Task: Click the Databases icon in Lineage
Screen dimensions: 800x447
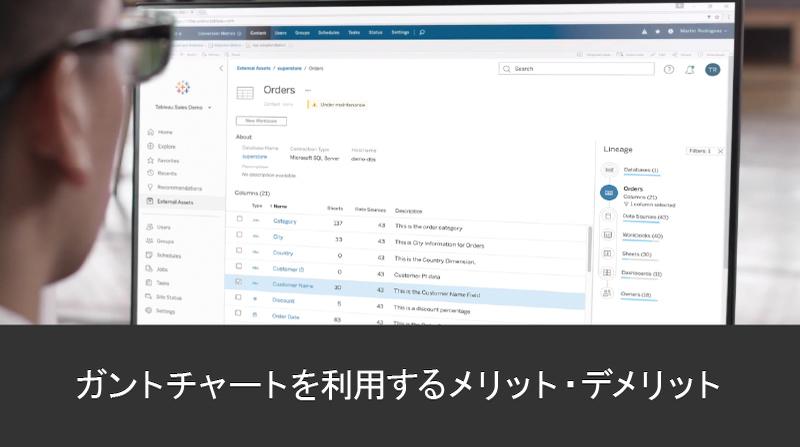Action: click(x=607, y=171)
